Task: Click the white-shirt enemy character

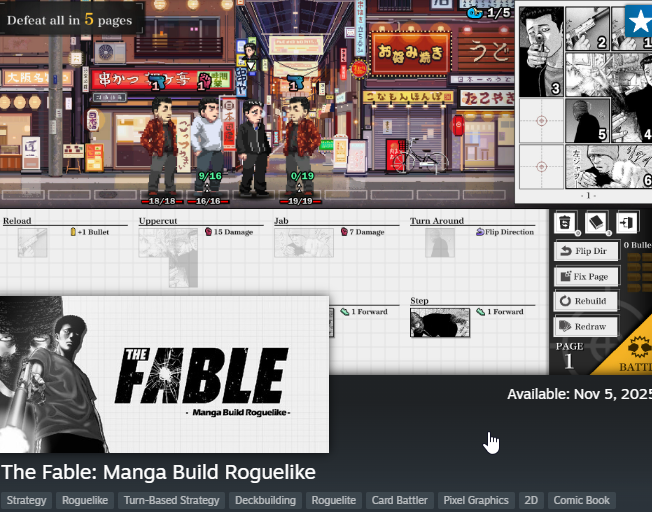Action: click(x=207, y=146)
